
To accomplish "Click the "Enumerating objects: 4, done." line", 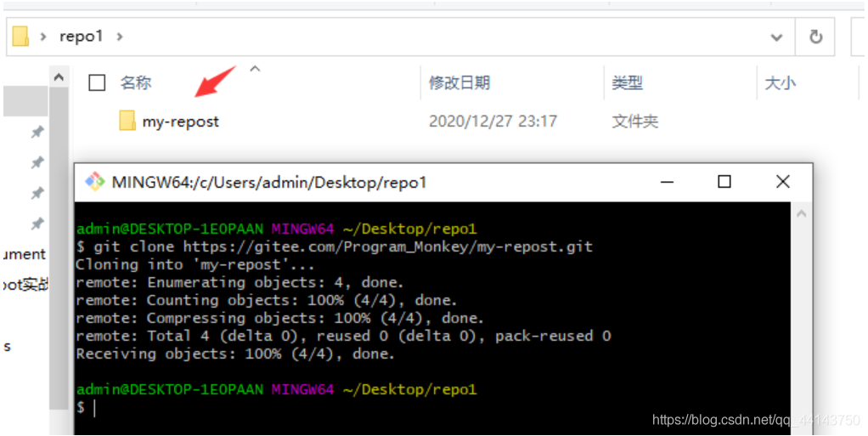I will (240, 282).
